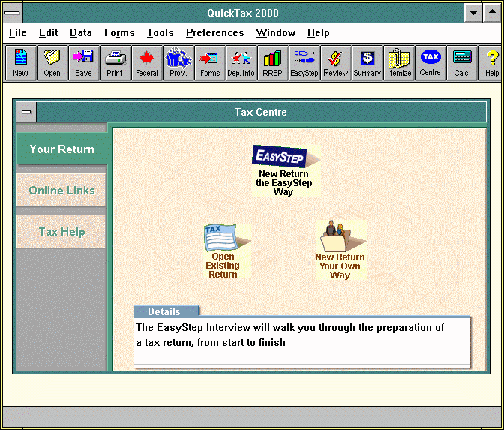
Task: Open the Tax Centre toolbar icon
Action: [x=430, y=63]
